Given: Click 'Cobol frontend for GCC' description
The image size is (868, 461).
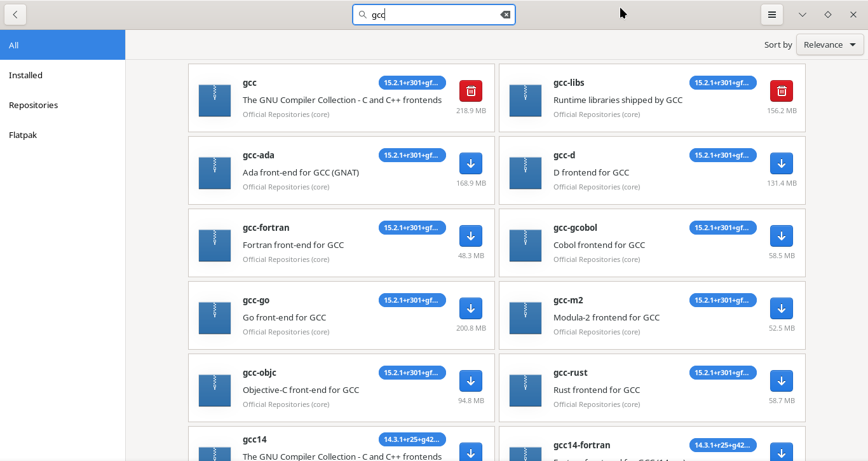Looking at the screenshot, I should pyautogui.click(x=599, y=245).
